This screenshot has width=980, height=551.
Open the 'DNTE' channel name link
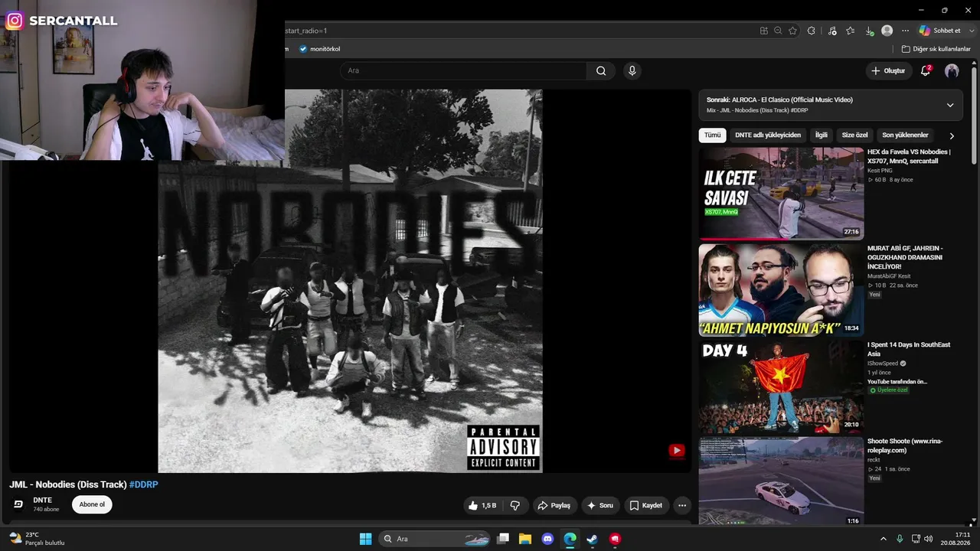click(x=42, y=500)
